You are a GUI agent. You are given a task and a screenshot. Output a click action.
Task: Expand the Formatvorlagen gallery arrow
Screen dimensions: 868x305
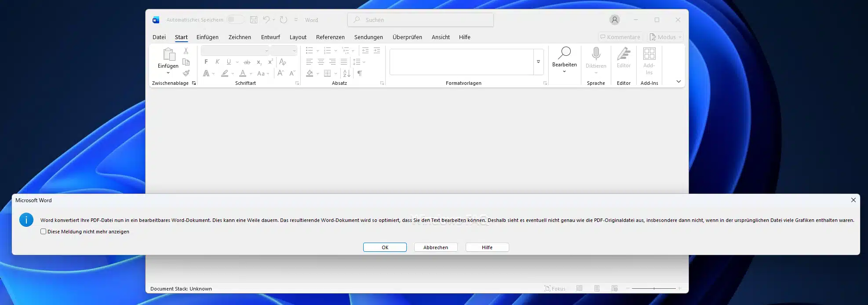coord(538,62)
